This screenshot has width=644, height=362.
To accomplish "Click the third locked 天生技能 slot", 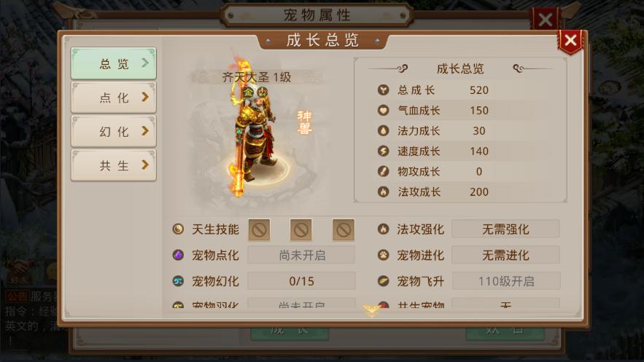I will [x=344, y=230].
